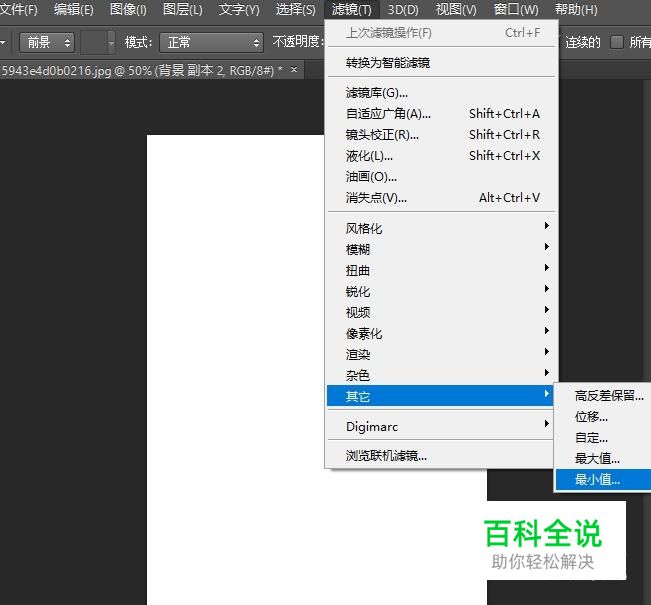Open the 消失点(V)... filter

pos(441,198)
